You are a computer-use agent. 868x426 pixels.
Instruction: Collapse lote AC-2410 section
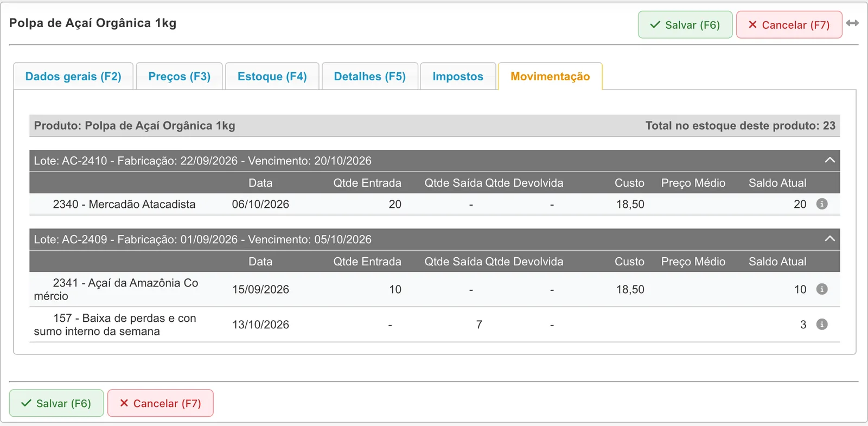pyautogui.click(x=829, y=160)
